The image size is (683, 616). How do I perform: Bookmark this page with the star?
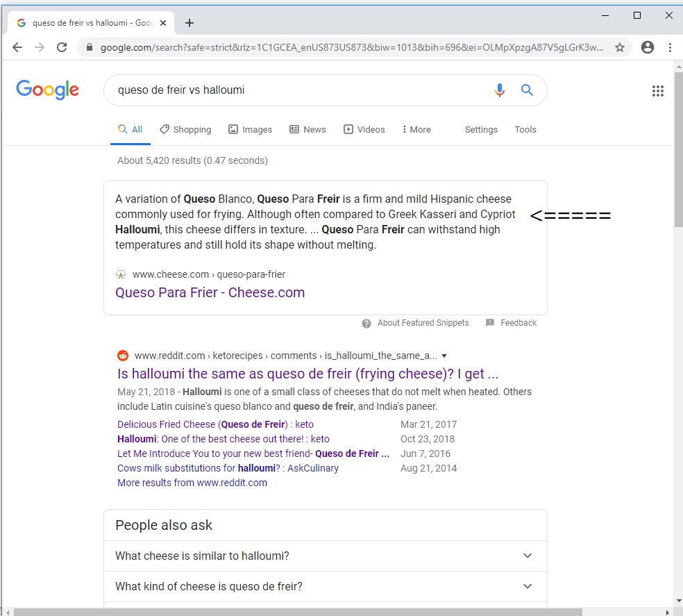pos(620,47)
